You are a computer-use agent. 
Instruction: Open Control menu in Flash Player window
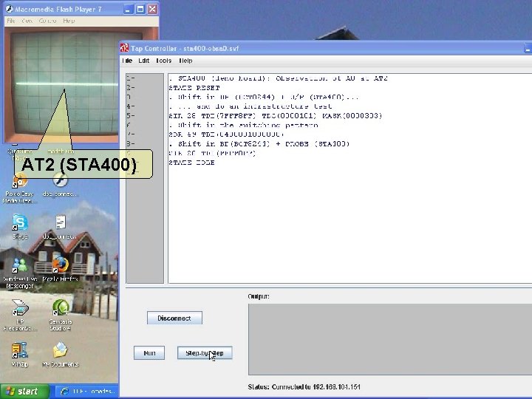pyautogui.click(x=47, y=21)
